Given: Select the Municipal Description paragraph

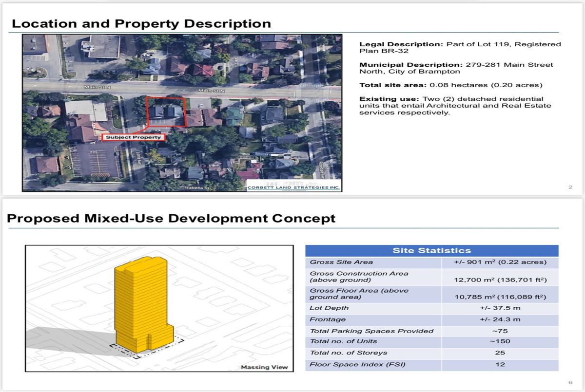Looking at the screenshot, I should coord(456,68).
